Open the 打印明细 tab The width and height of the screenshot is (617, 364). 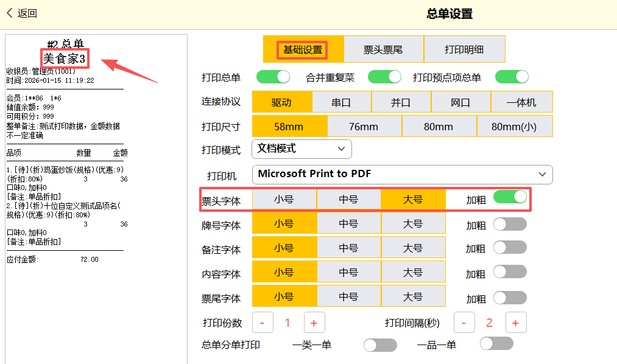(x=464, y=50)
